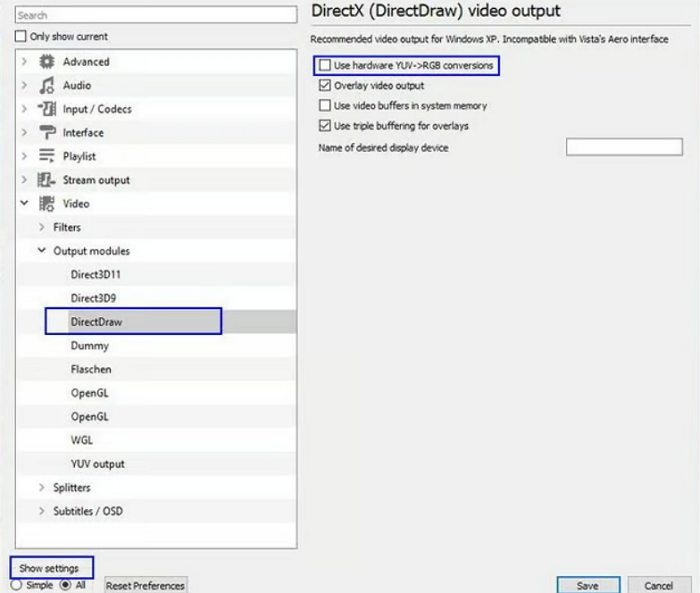Viewport: 700px width, 593px height.
Task: Click the Interface paint roller icon
Action: click(x=47, y=133)
